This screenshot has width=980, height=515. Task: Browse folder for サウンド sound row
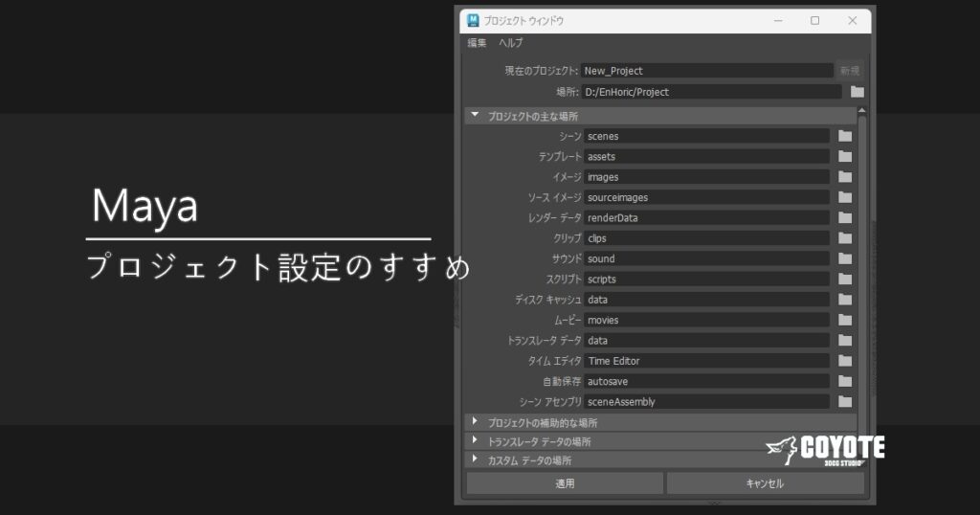click(x=845, y=258)
